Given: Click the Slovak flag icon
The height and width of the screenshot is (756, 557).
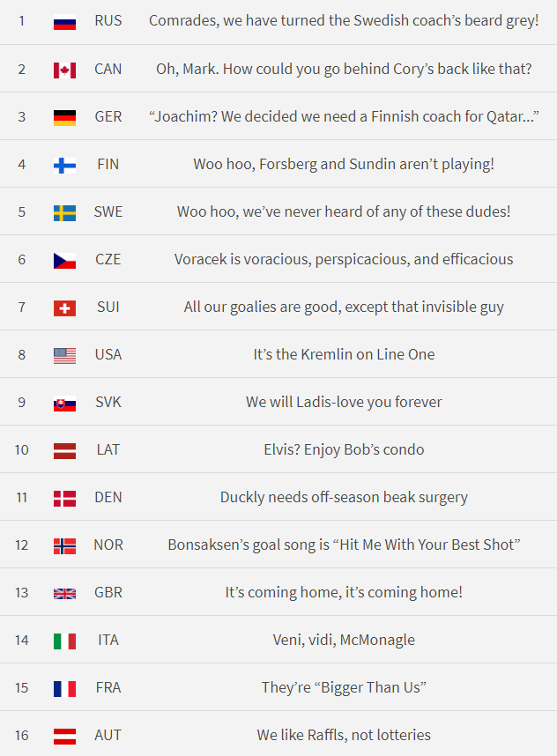Looking at the screenshot, I should click(64, 403).
